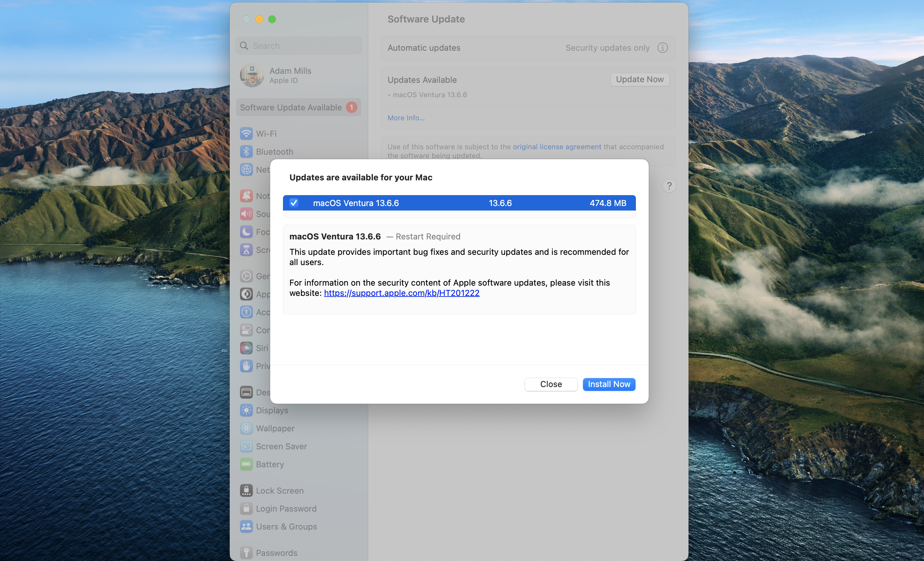Open the Wallpaper icon in sidebar
The image size is (924, 561).
click(246, 428)
